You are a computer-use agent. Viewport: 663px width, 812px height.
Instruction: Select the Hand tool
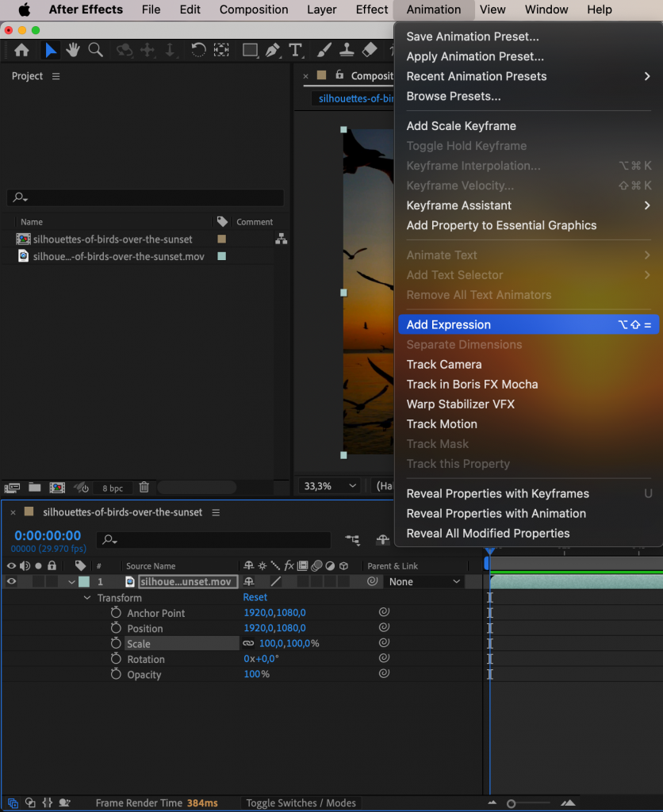[73, 50]
